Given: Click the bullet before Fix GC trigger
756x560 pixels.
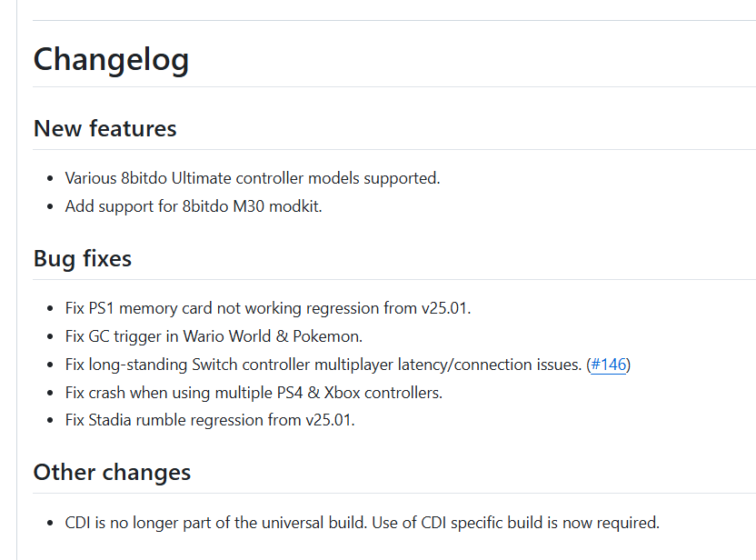Looking at the screenshot, I should coord(50,336).
